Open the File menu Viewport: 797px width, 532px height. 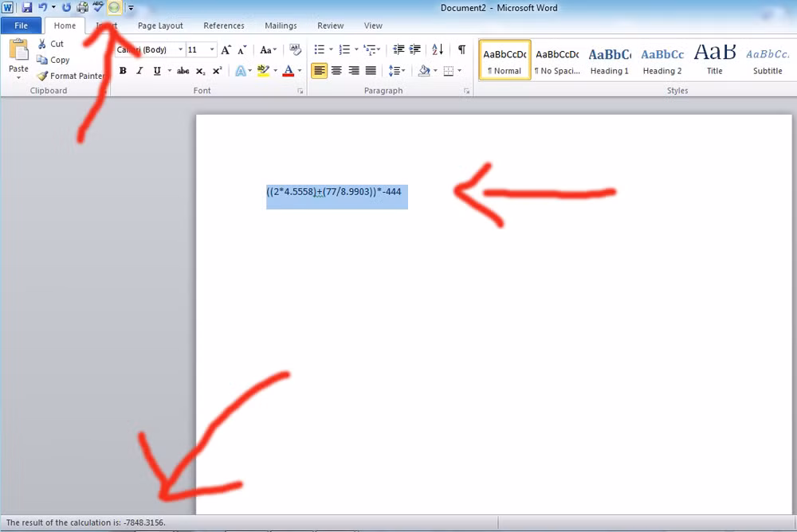[21, 25]
